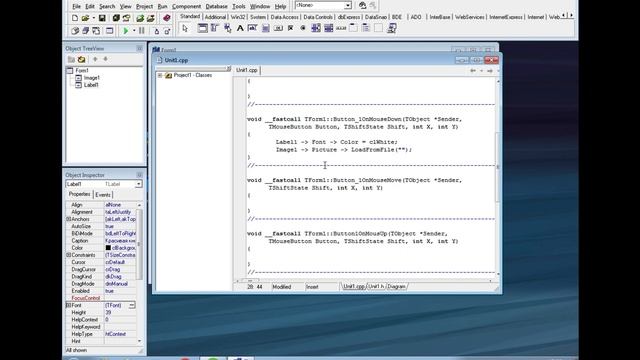Switch to the Unit1.h tab at editor bottom
640x360 pixels.
click(x=376, y=287)
